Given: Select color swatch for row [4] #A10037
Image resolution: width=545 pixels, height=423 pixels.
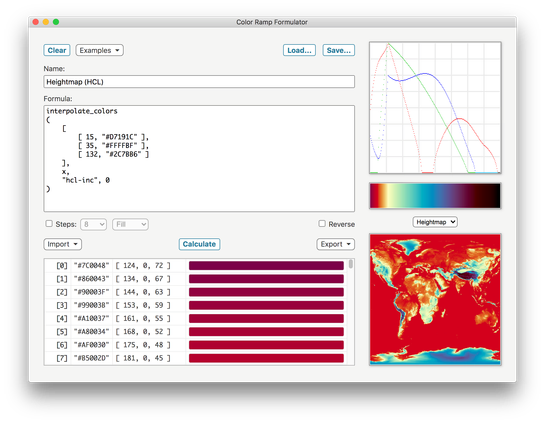Looking at the screenshot, I should 266,318.
